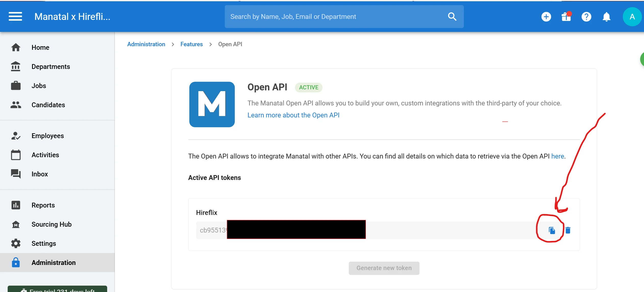Open the user avatar 'A' menu
The height and width of the screenshot is (292, 644).
632,17
